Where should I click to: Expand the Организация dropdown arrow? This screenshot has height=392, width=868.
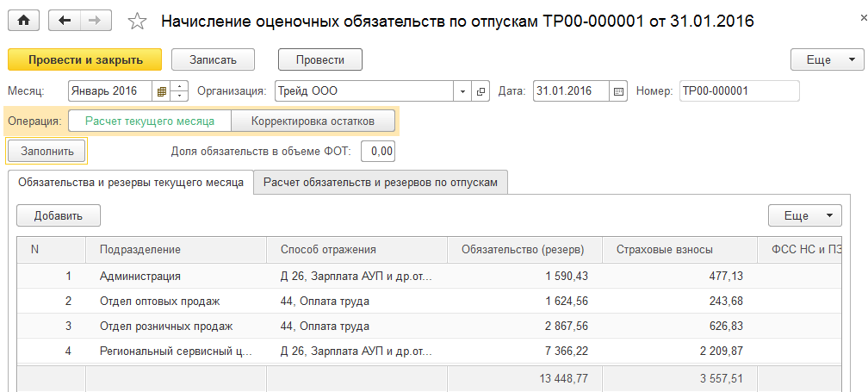click(x=463, y=90)
